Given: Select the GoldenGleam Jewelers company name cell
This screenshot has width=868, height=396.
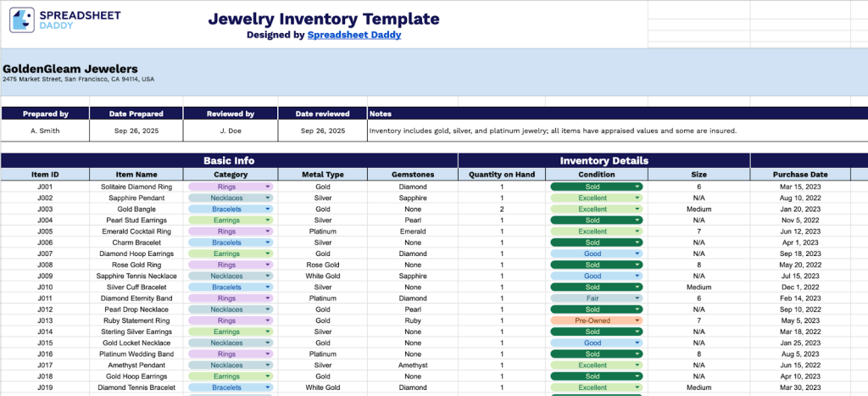Looking at the screenshot, I should click(x=70, y=70).
